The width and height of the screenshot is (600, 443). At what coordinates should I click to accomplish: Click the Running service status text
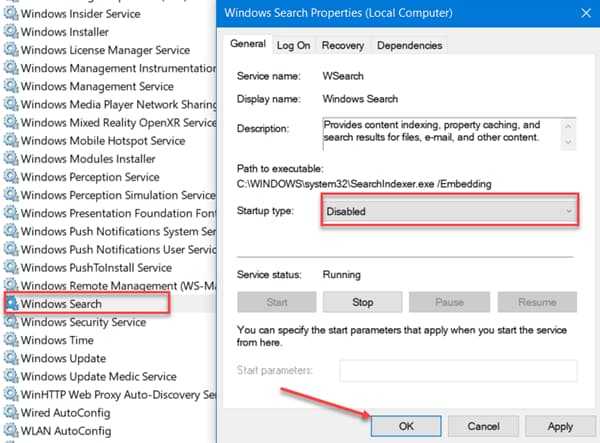point(342,275)
